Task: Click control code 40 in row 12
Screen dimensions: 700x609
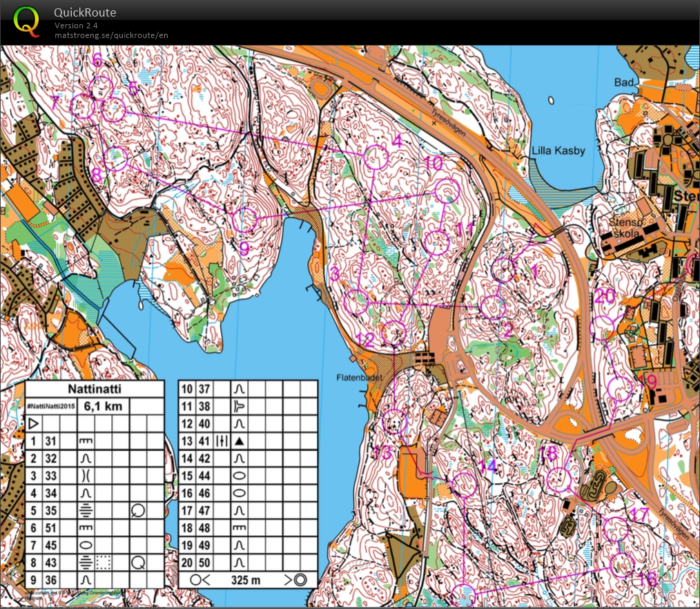Action: pyautogui.click(x=204, y=424)
